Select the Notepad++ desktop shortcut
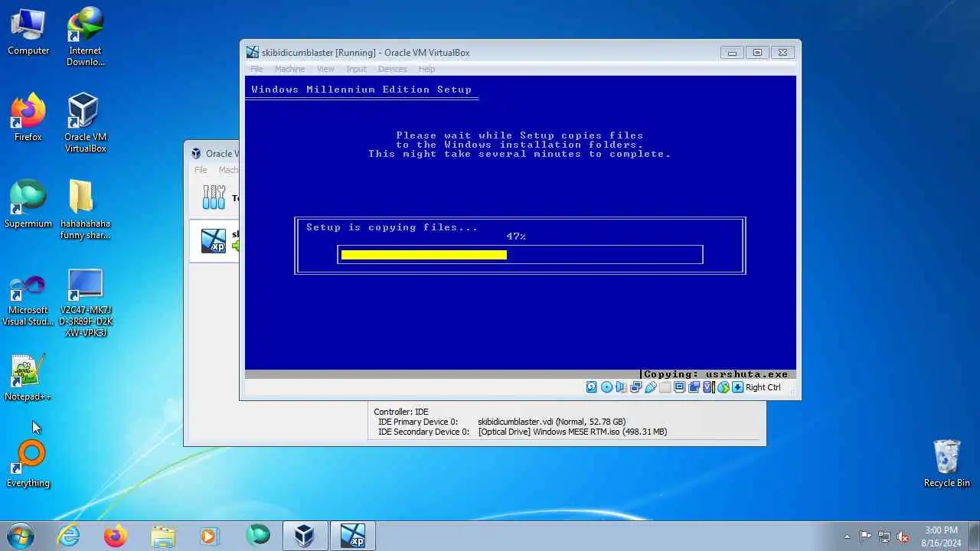Screen dimensions: 980x551 [28, 378]
